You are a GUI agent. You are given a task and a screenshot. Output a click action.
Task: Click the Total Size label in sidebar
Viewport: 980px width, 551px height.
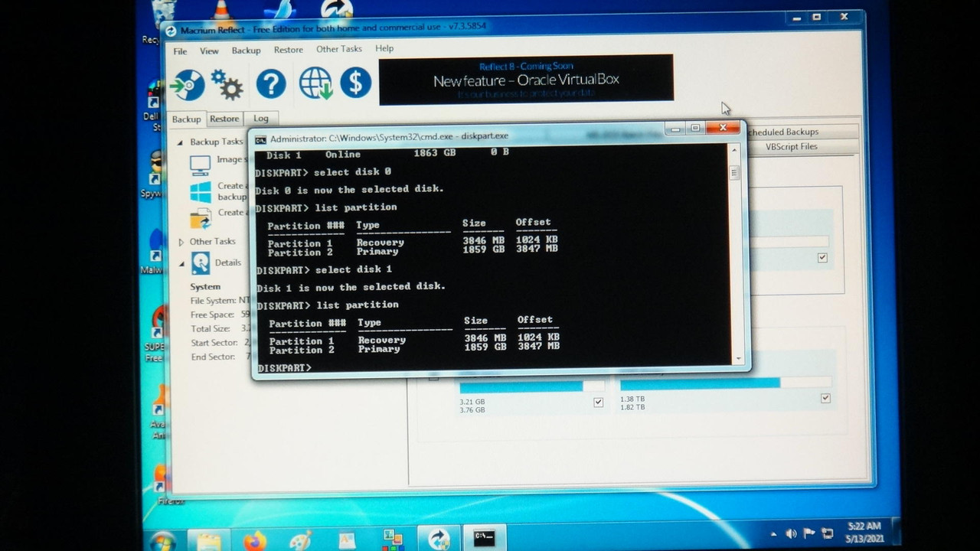point(211,329)
